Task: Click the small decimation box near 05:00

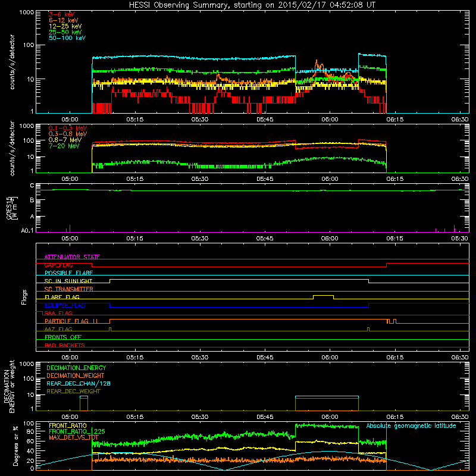Action: pos(84,403)
